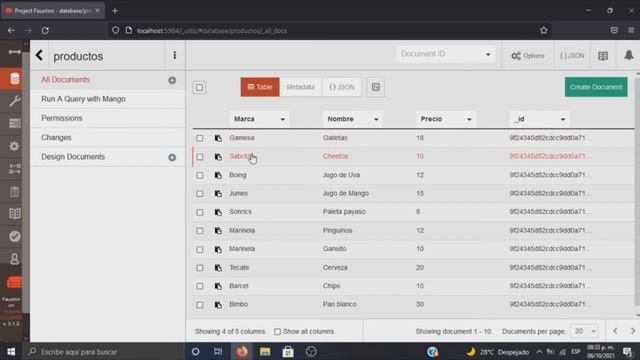Copy the Tecate document icon
This screenshot has width=640, height=360.
(x=218, y=268)
